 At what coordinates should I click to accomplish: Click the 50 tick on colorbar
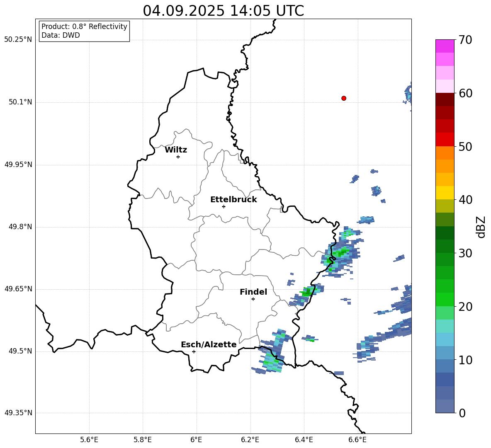(x=465, y=146)
